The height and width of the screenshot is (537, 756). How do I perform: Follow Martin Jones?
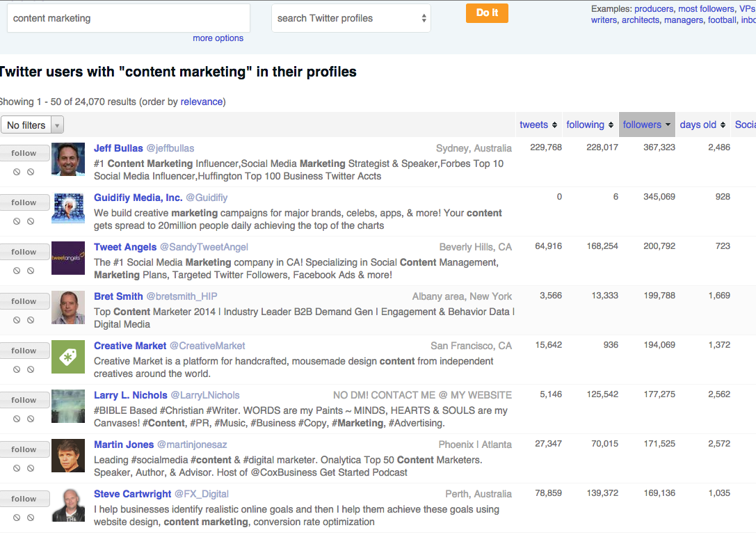pyautogui.click(x=24, y=450)
